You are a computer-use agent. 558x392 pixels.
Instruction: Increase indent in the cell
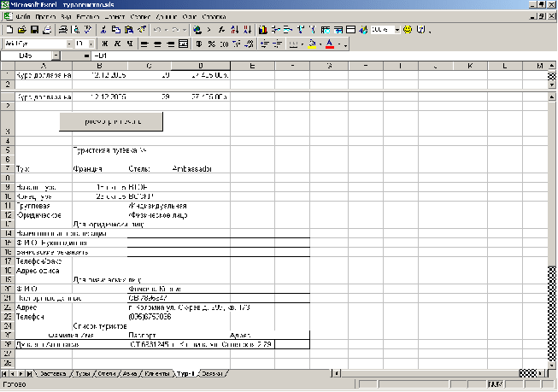click(x=278, y=44)
